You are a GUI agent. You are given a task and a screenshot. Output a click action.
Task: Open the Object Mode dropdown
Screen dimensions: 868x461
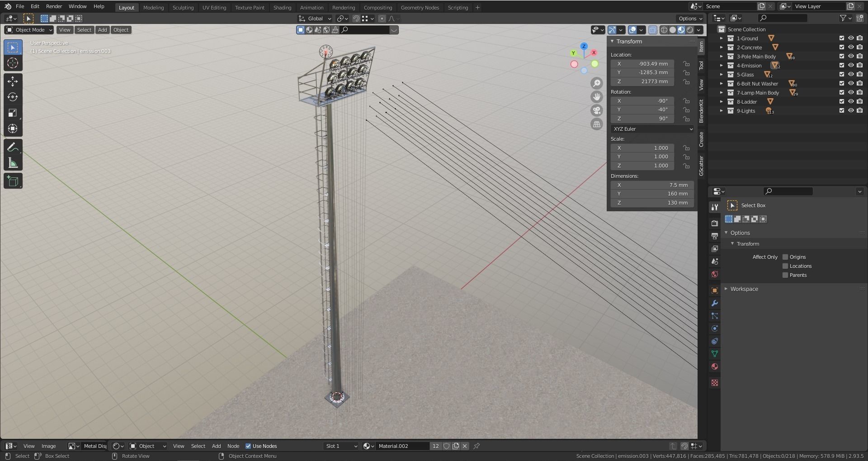[28, 30]
